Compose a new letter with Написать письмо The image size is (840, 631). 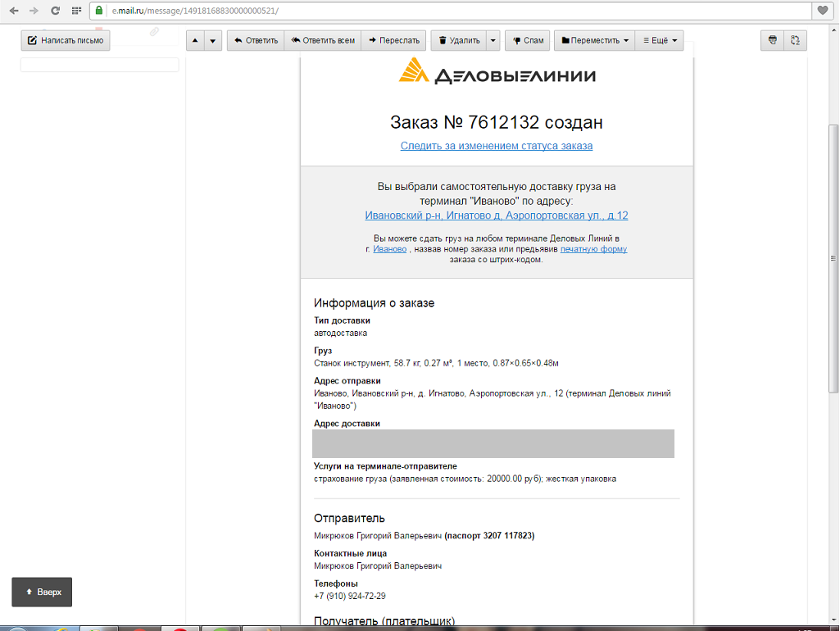coord(66,40)
